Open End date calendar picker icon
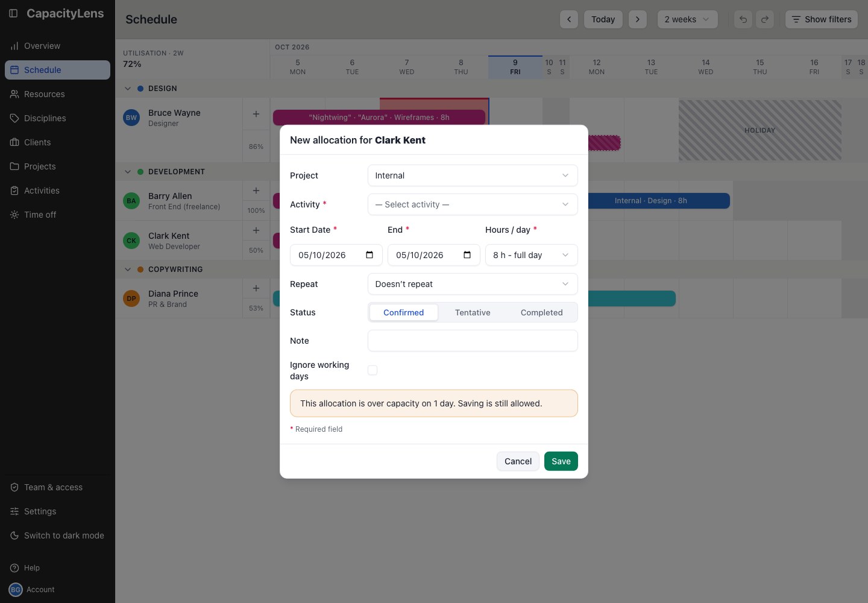Screen dimensions: 868x603 tap(467, 255)
